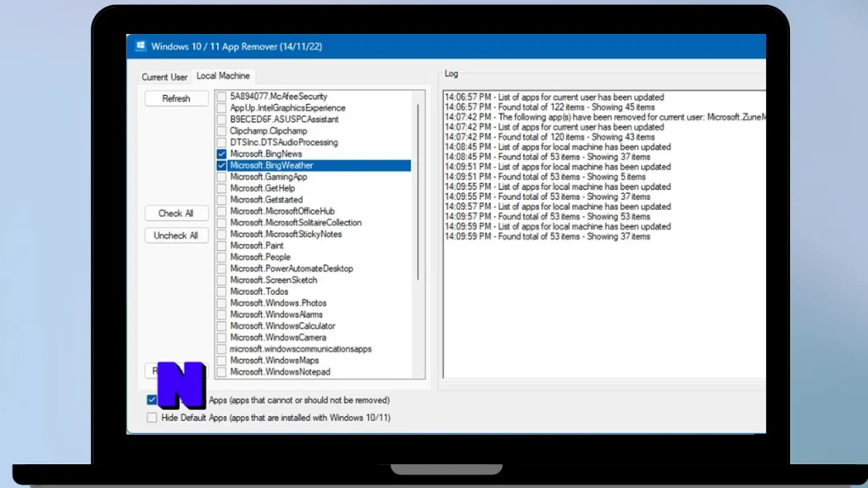Check the B9ECED6F.ASUSPCAssistant checkbox

coord(221,119)
